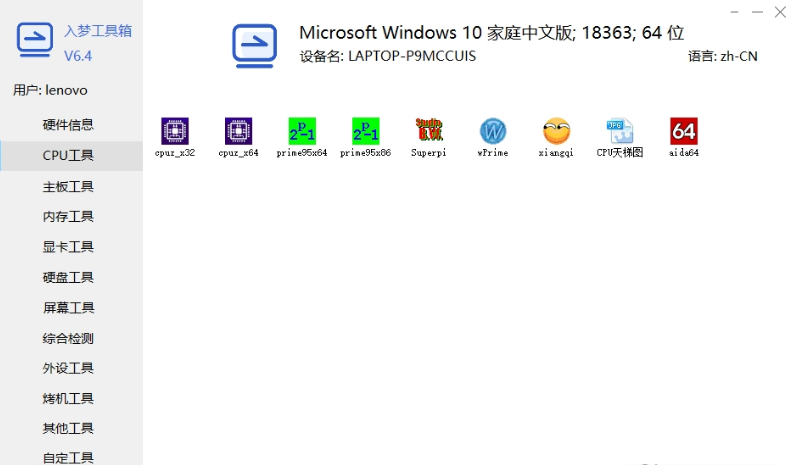Open the prime95x86 icon
Screen dimensions: 790x465
coord(365,131)
